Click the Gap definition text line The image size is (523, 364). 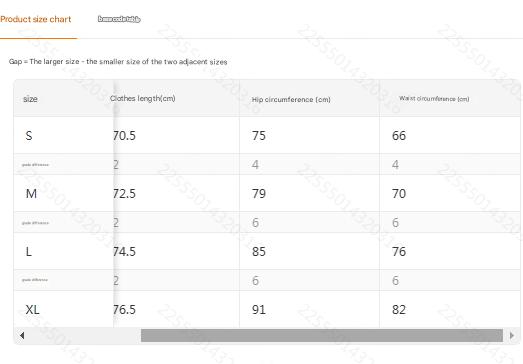click(x=118, y=62)
